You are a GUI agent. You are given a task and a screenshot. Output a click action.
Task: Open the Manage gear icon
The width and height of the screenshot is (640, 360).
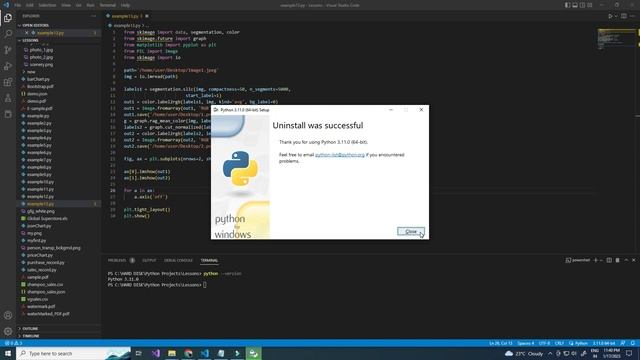8,331
